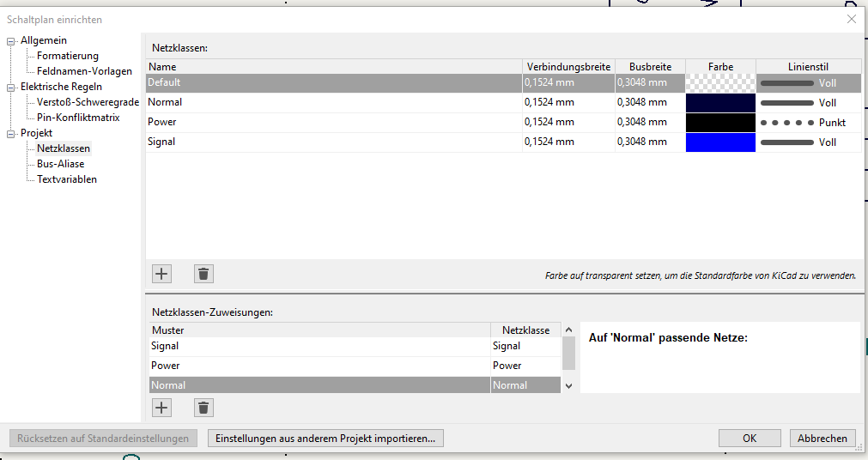Open the Bus-Aliase page

click(x=60, y=164)
